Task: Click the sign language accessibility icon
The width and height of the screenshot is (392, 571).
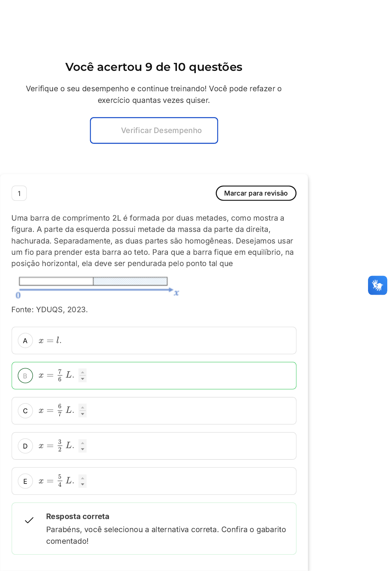Action: (x=377, y=285)
